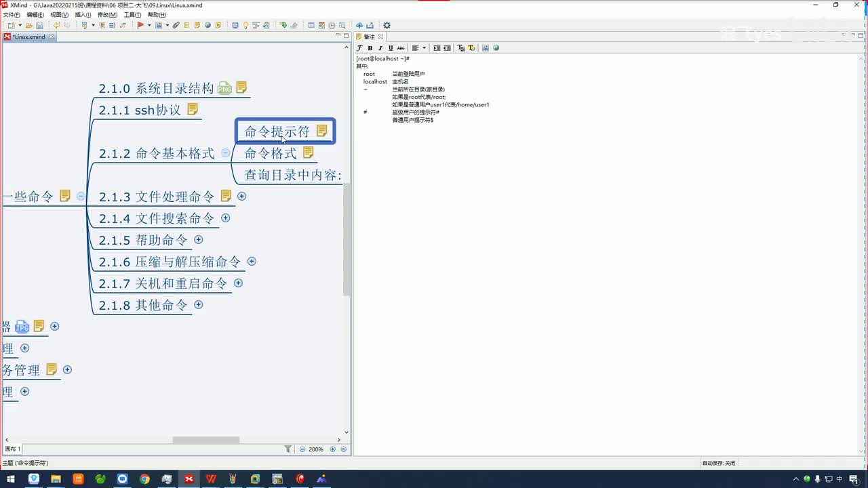
Task: Switch to the Linux.xmind editor tab
Action: tap(28, 37)
